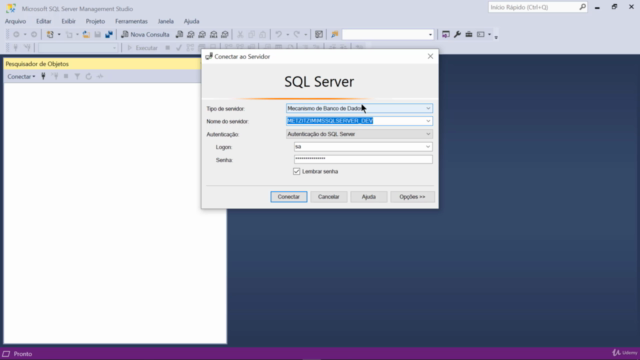Close the Conectar ao Servidor dialog

pyautogui.click(x=430, y=56)
